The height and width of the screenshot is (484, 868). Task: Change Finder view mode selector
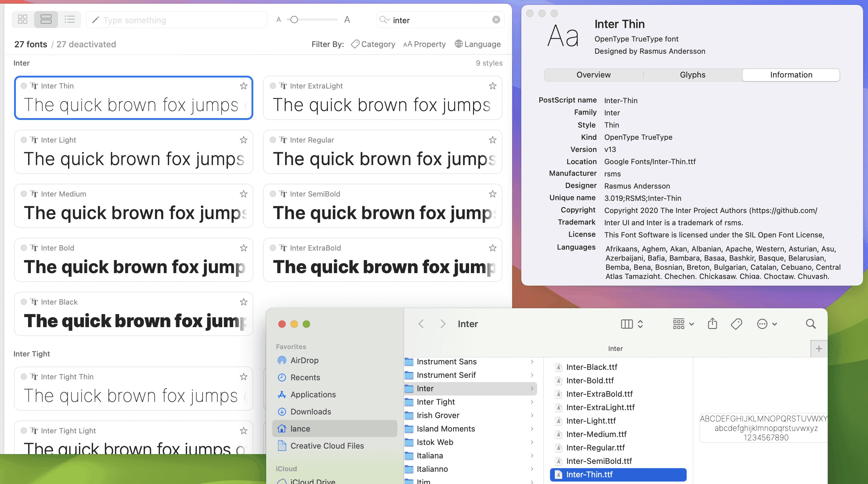(x=632, y=324)
